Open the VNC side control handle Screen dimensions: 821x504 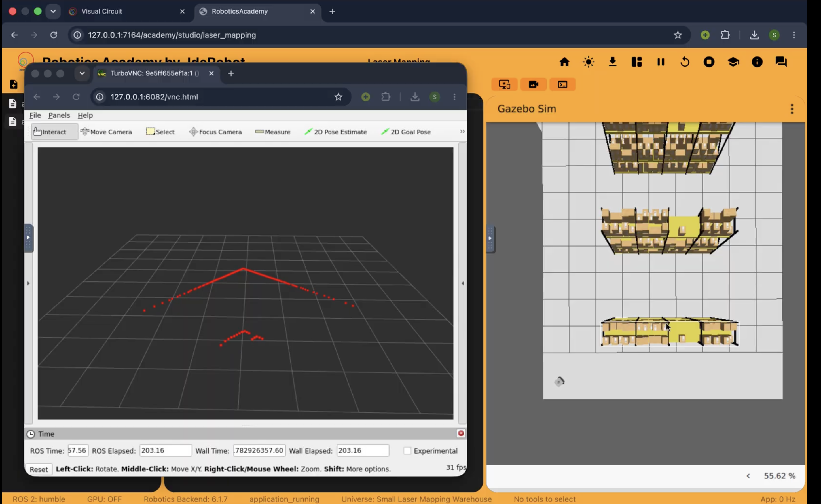tap(28, 238)
